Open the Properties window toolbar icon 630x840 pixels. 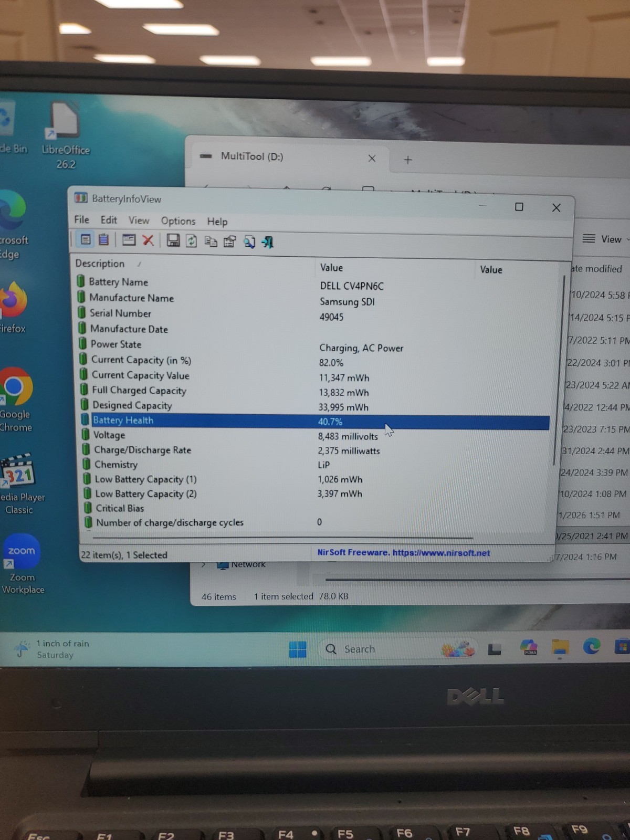point(129,240)
